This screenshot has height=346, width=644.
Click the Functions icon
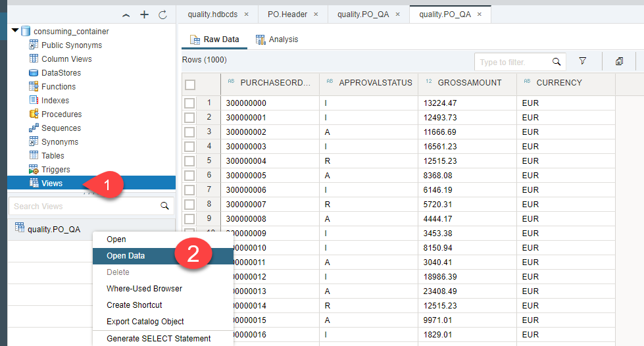click(x=34, y=86)
